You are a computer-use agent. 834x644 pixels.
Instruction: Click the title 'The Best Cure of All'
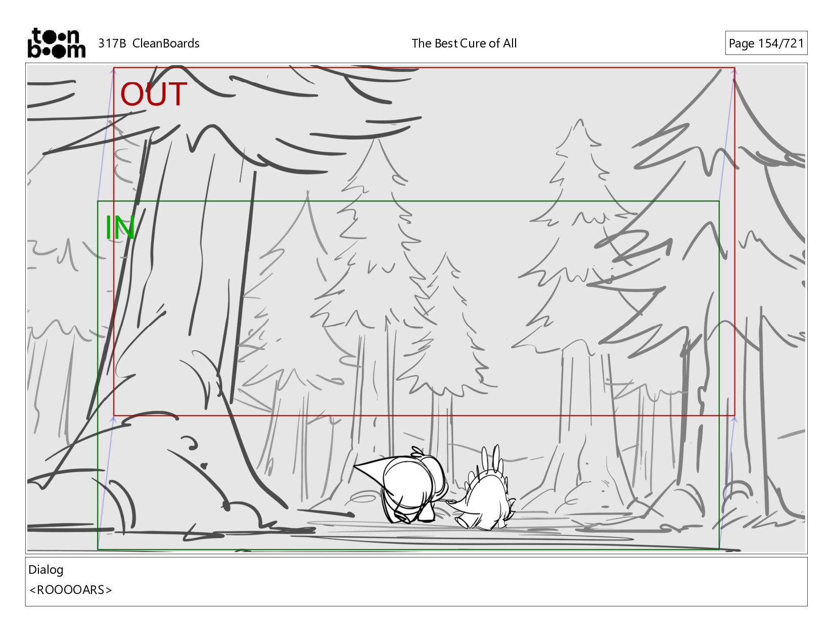[464, 43]
